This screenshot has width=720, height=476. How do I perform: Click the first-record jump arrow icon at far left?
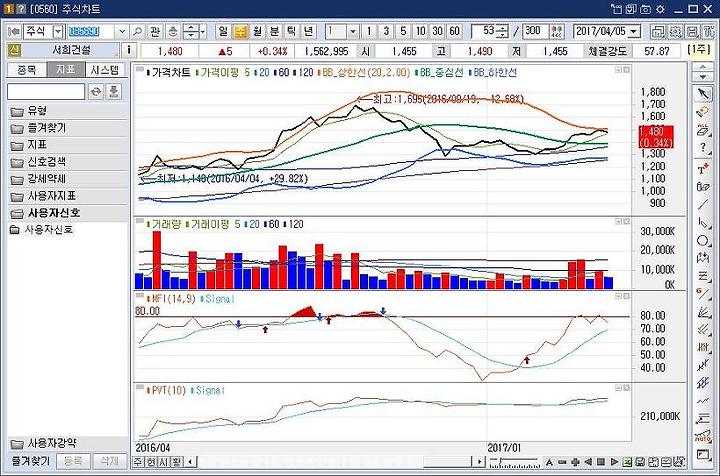(14, 31)
